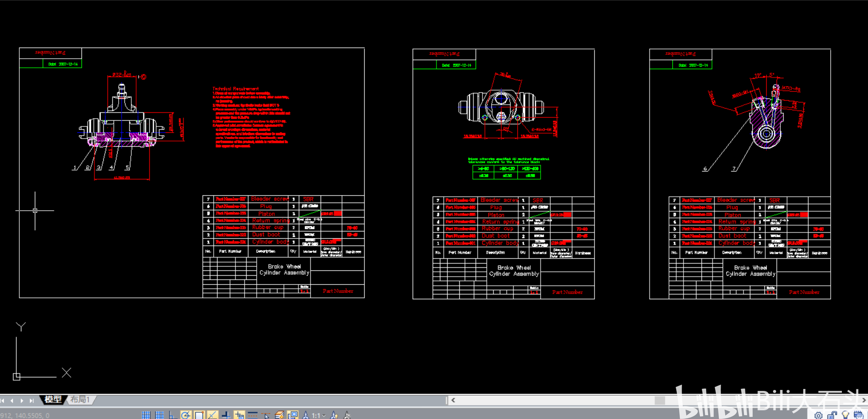
Task: Jump to the last layout tab arrow
Action: (31, 400)
